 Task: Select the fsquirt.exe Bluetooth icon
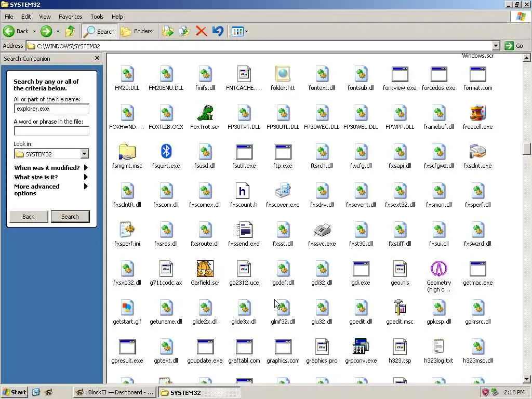[166, 151]
